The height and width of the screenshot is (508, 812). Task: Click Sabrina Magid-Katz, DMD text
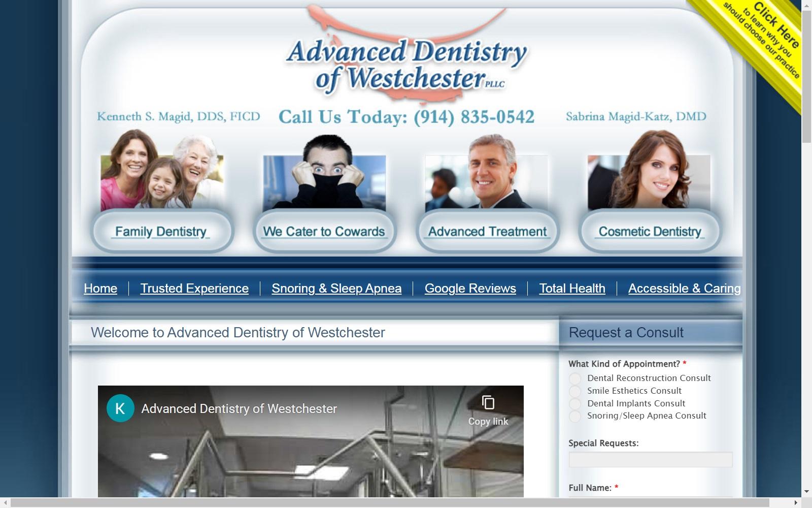[x=636, y=117]
